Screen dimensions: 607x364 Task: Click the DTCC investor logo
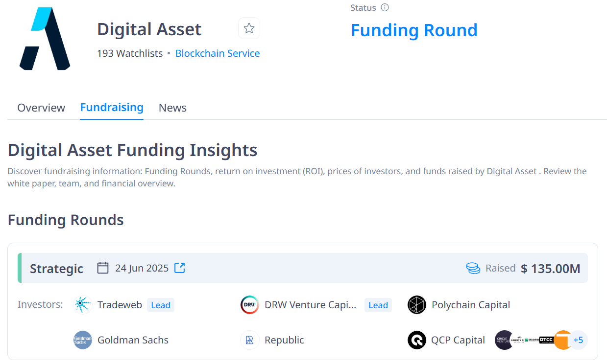(x=546, y=340)
